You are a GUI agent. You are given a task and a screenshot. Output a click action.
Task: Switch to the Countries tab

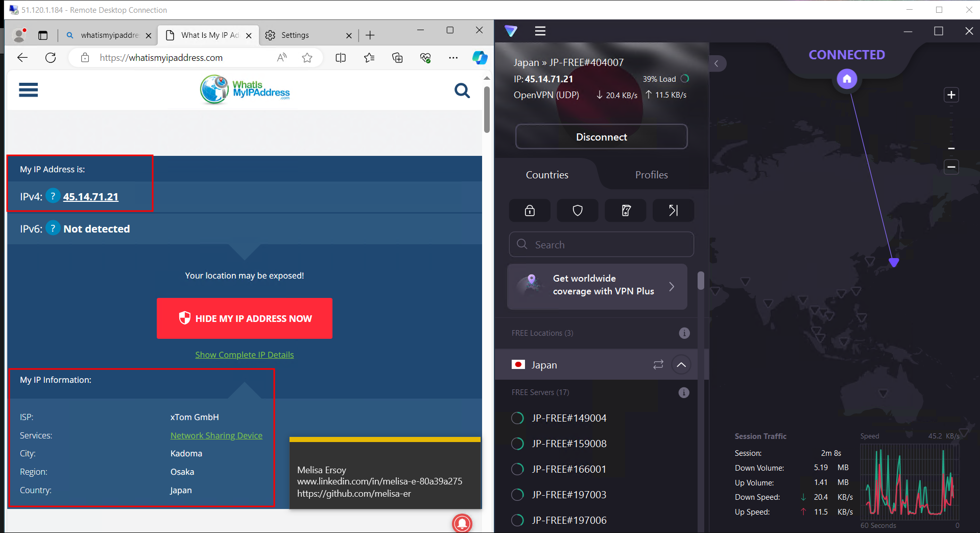click(547, 175)
